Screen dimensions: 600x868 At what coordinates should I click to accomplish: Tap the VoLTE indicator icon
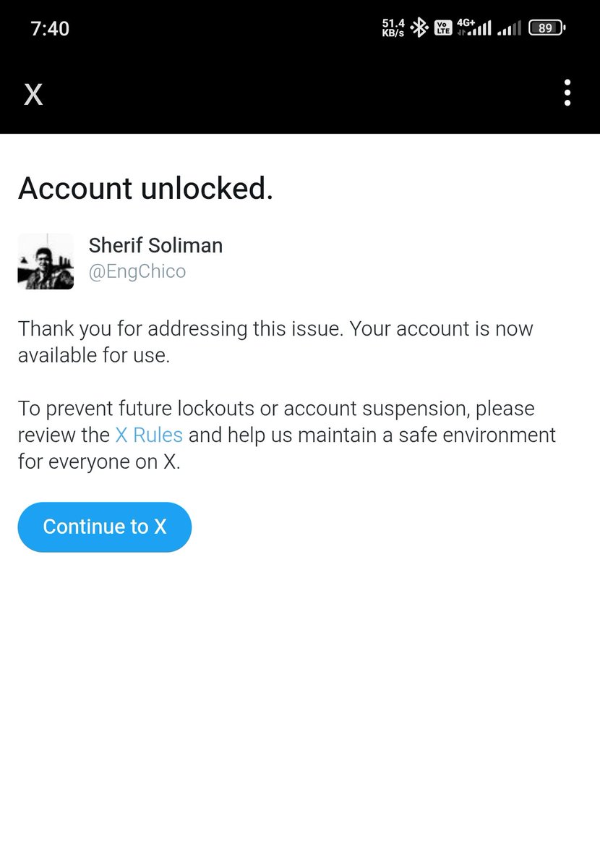442,28
